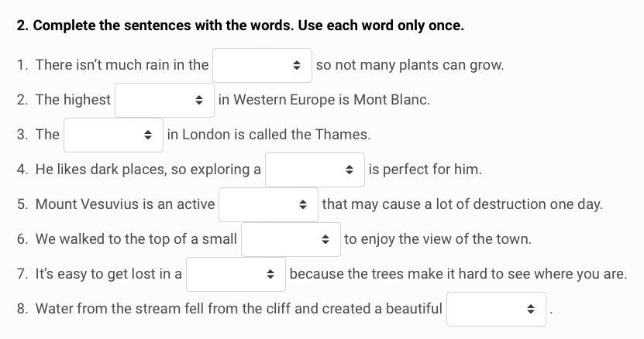Click the text 'in London is called the Thames'
Viewport: 644px width, 339px height.
269,135
